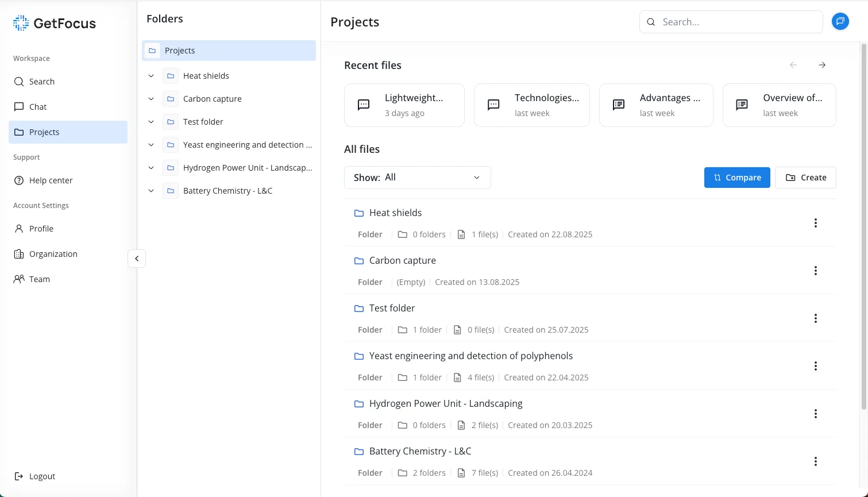Expand the Heat shields tree folder
868x497 pixels.
pos(151,76)
